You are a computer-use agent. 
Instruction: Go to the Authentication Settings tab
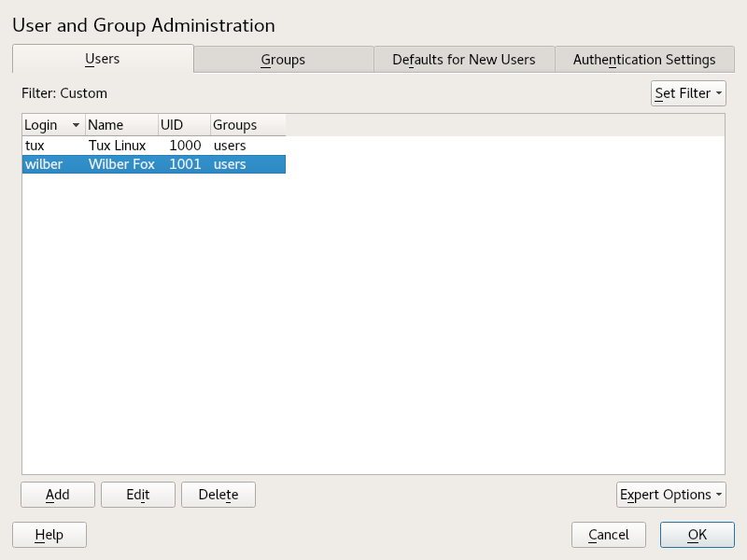tap(643, 60)
